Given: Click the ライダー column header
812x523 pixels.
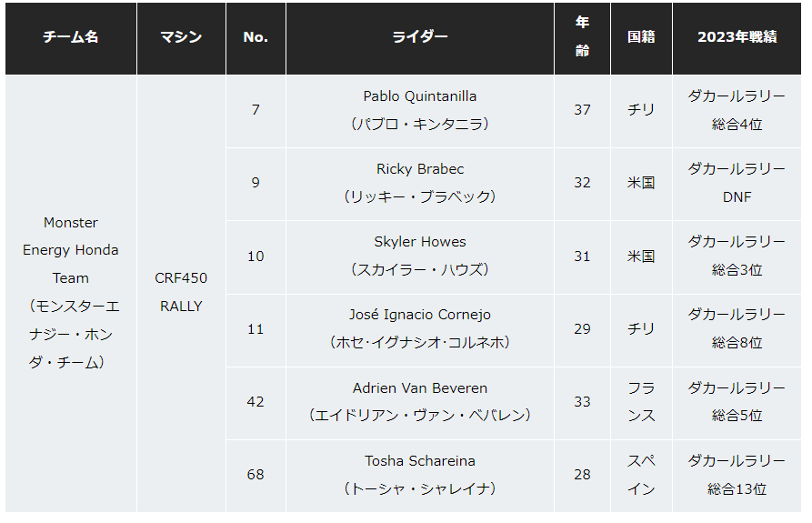Looking at the screenshot, I should click(x=419, y=37).
